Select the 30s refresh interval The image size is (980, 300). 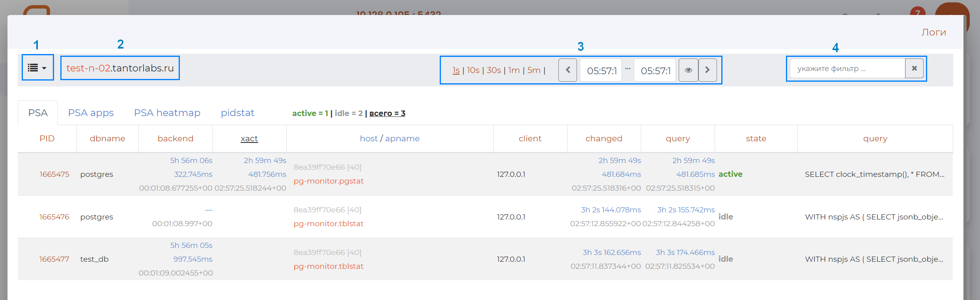tap(493, 70)
